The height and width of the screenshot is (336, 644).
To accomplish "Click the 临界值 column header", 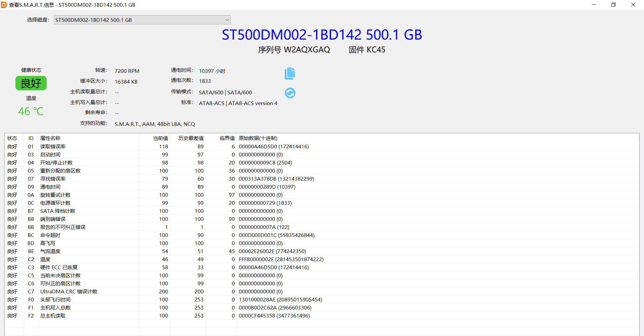I will coord(221,138).
